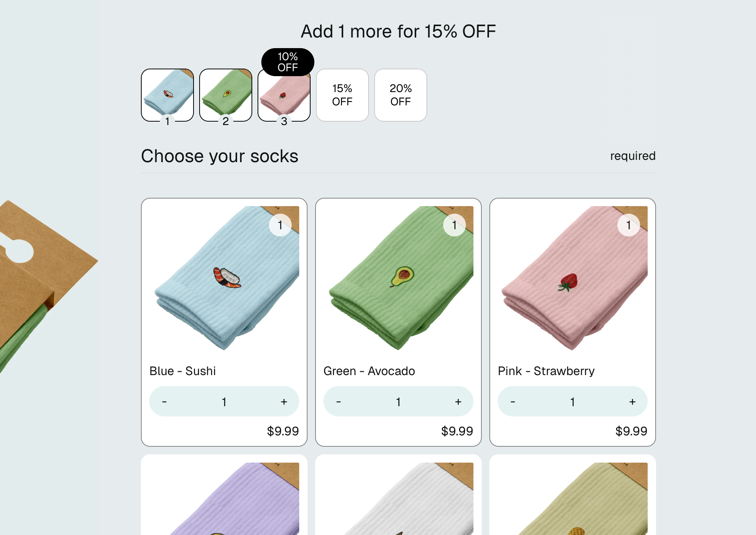Decrease Green - Avocado quantity with minus
This screenshot has height=535, width=756.
339,402
